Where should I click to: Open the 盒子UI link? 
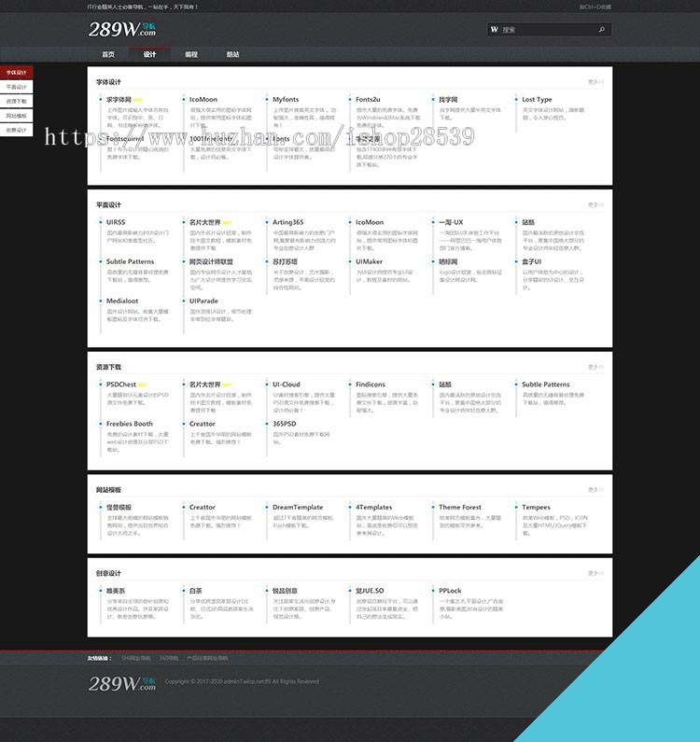pos(531,261)
